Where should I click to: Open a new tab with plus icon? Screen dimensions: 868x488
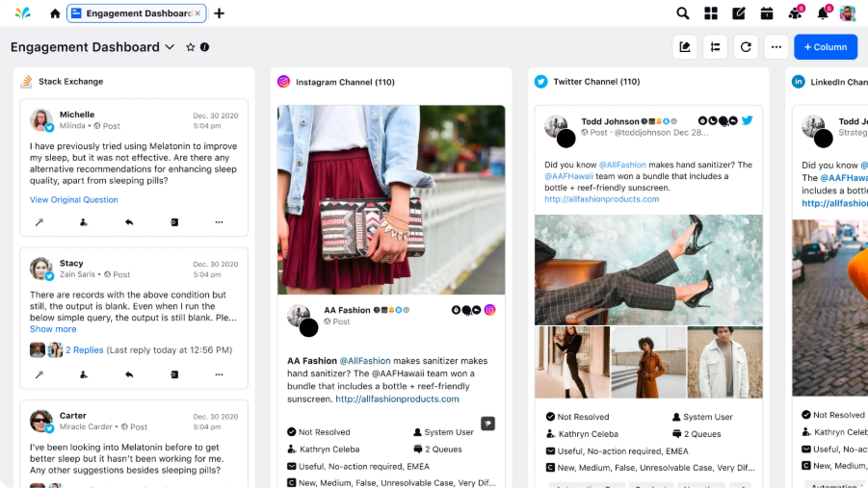220,13
